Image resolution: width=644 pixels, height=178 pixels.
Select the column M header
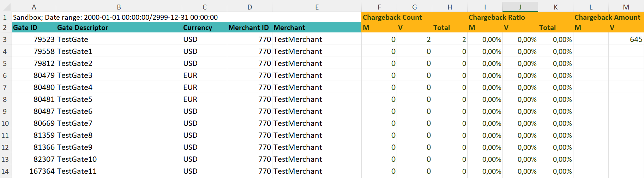coord(626,7)
